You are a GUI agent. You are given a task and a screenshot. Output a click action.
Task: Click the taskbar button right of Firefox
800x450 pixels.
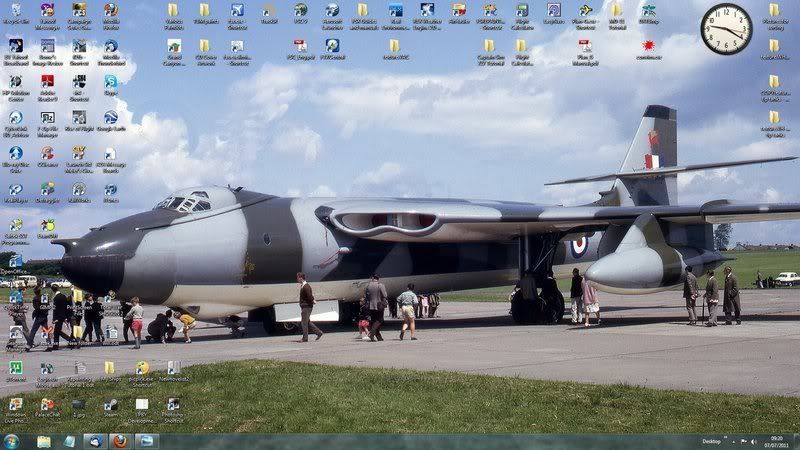147,441
